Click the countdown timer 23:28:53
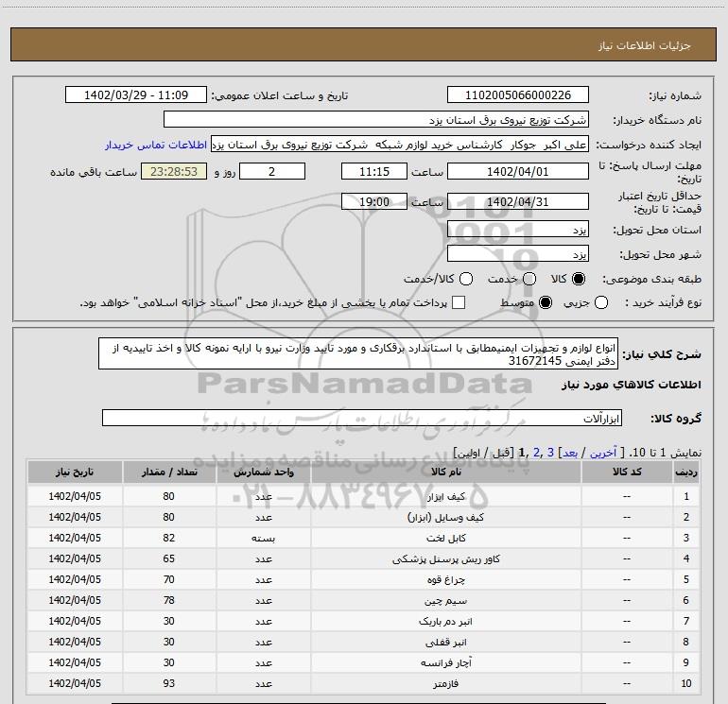Screen dimensions: 728x704 pos(174,172)
